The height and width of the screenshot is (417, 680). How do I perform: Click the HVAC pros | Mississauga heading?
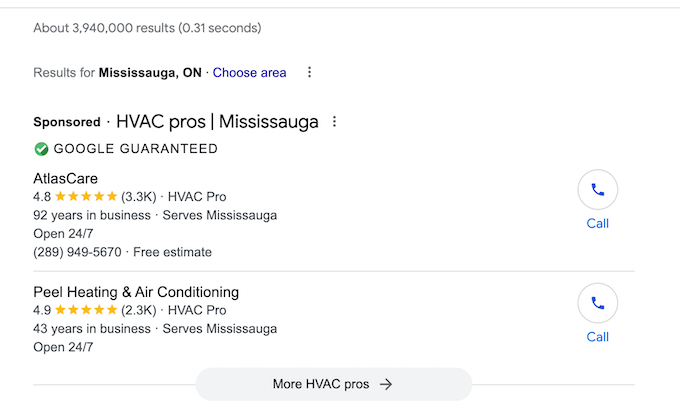pyautogui.click(x=217, y=122)
